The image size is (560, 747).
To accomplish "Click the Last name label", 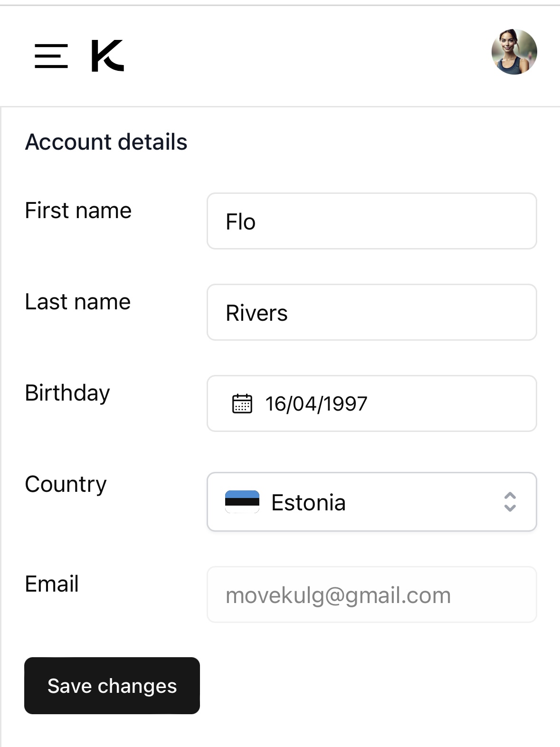I will click(78, 302).
